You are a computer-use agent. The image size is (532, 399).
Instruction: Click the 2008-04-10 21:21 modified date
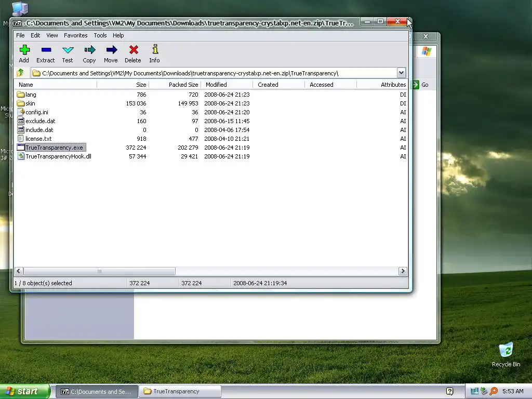(x=227, y=138)
